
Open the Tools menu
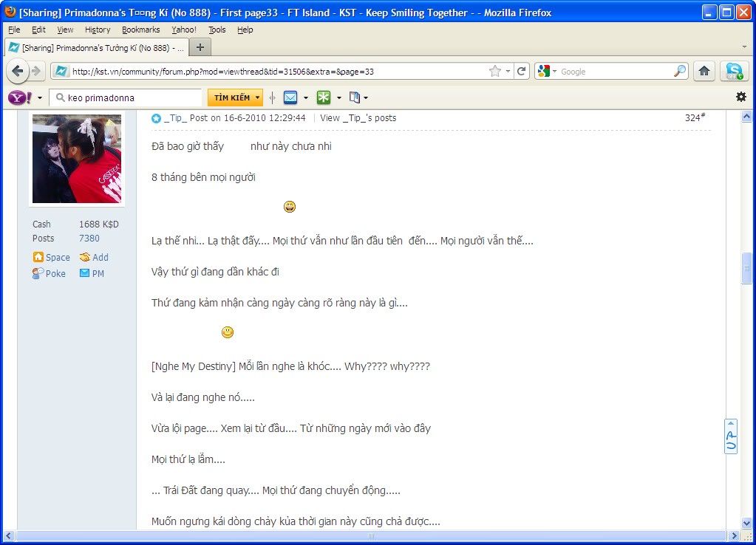[x=217, y=30]
